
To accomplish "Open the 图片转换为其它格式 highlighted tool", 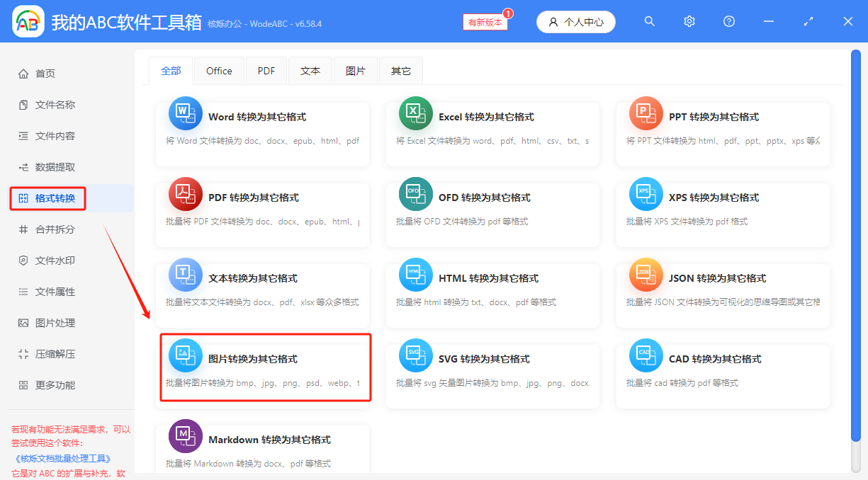I will [264, 368].
